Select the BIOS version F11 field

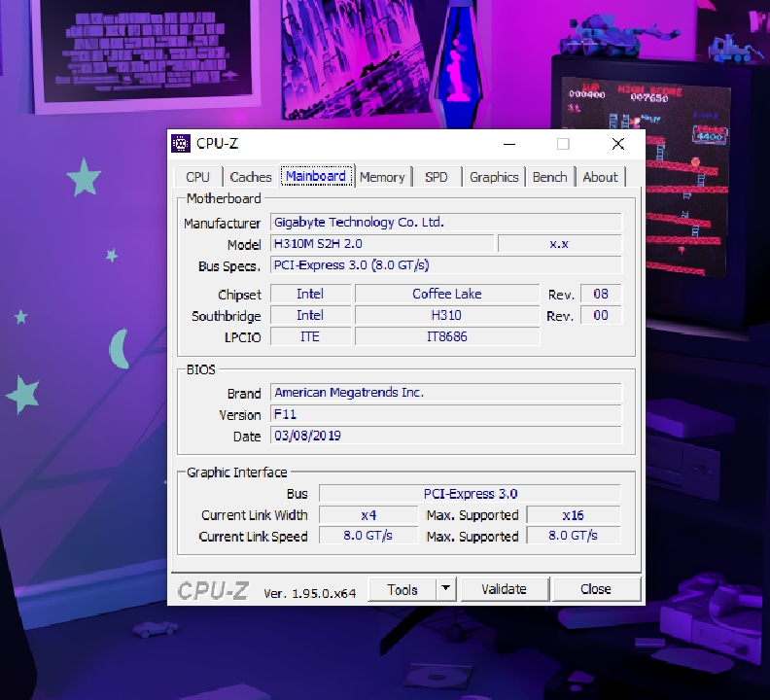pos(446,414)
